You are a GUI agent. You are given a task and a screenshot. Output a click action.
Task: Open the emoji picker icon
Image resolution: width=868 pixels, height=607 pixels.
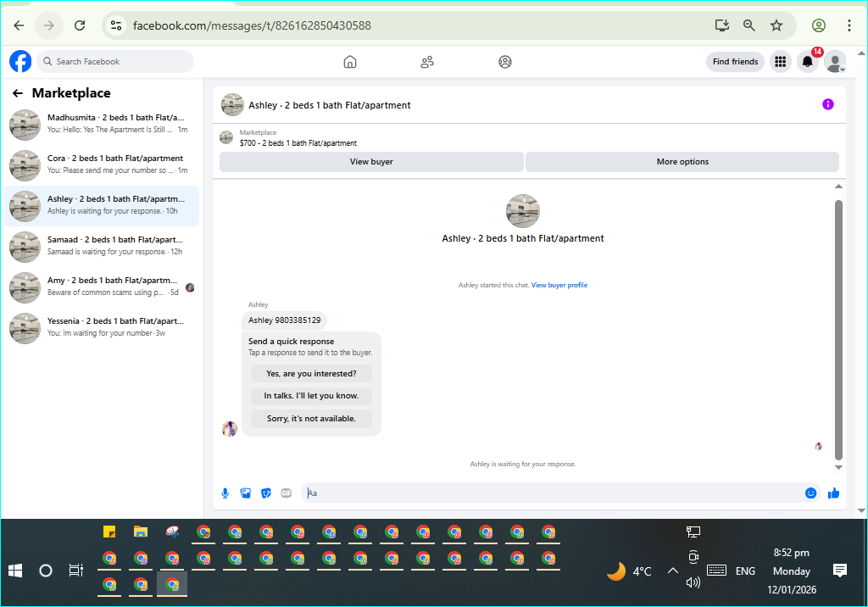coord(811,493)
